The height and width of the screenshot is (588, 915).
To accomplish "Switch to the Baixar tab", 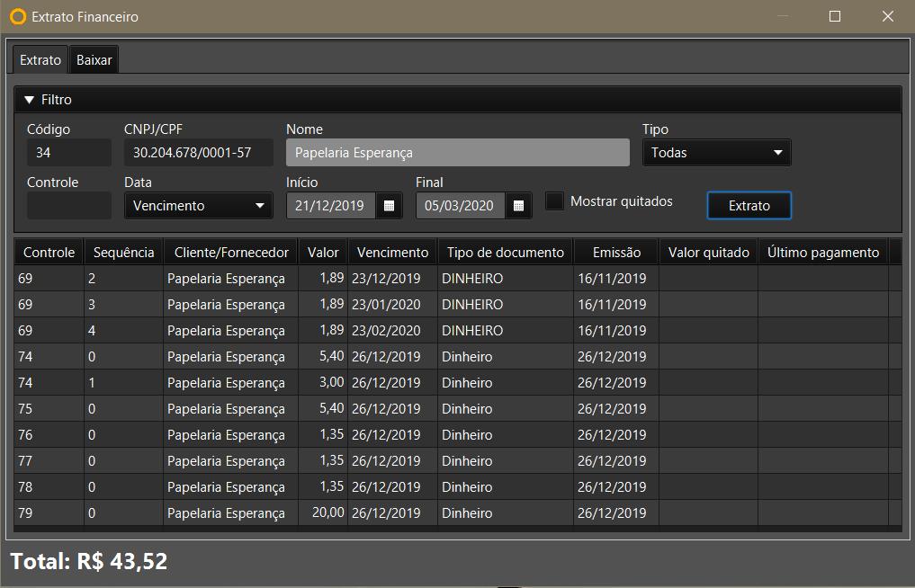I will click(x=94, y=60).
